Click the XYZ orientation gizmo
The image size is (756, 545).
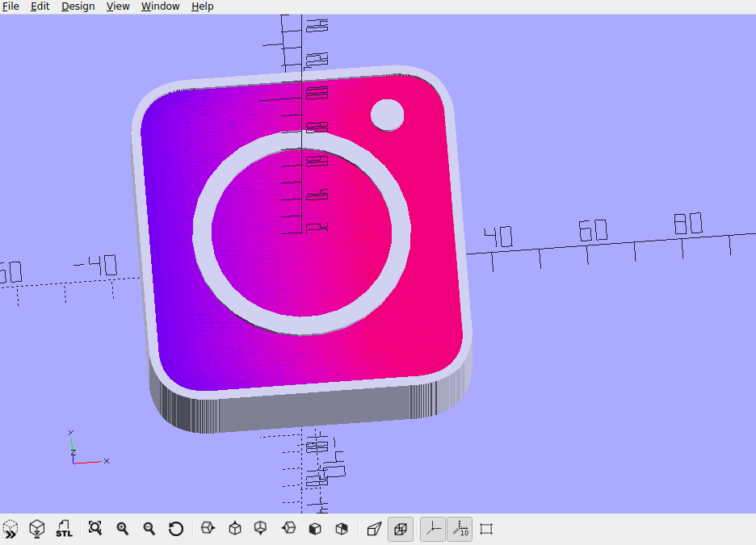pyautogui.click(x=88, y=447)
